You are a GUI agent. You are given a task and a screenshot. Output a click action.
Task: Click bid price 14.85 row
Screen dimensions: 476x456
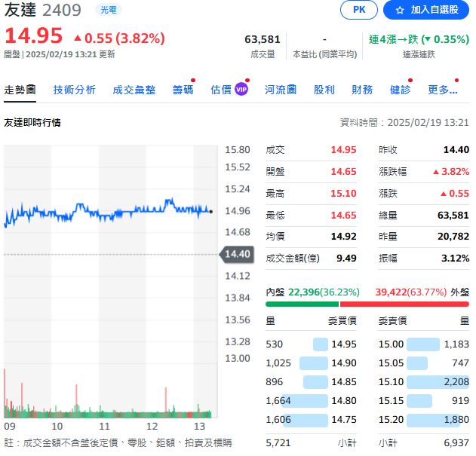pyautogui.click(x=311, y=381)
